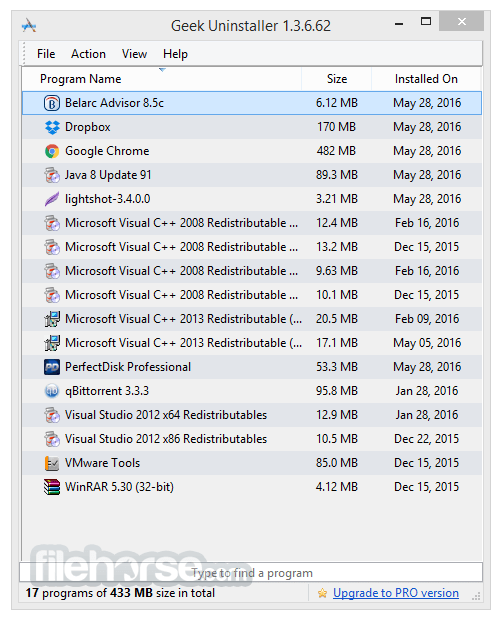Screen dimensions: 499x617
Task: Select 'PerfectDisk Professional' entry
Action: pos(128,367)
